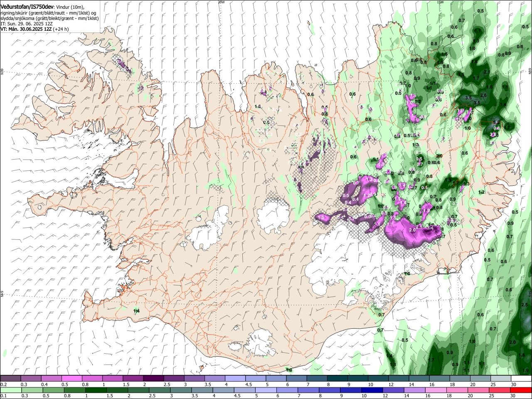Click the 'slydda/snjókoma' legend description line
This screenshot has width=532, height=399.
pyautogui.click(x=49, y=18)
